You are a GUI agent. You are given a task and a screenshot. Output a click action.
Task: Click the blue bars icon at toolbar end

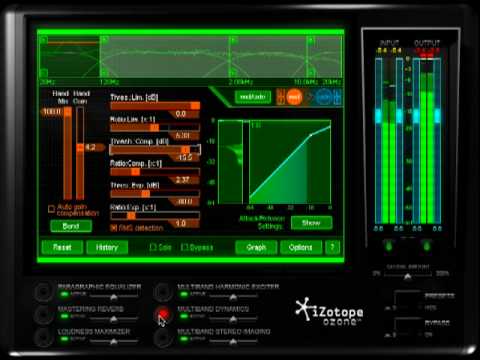(337, 97)
